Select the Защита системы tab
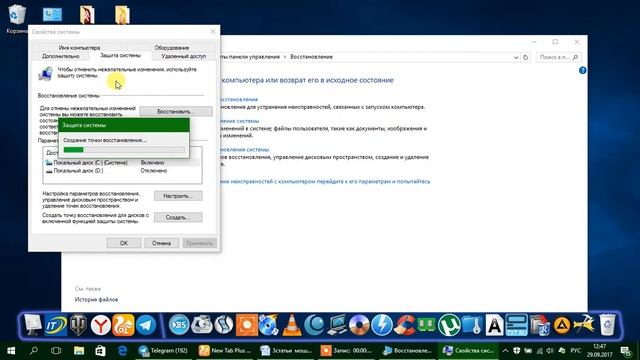This screenshot has height=360, width=640. 120,55
